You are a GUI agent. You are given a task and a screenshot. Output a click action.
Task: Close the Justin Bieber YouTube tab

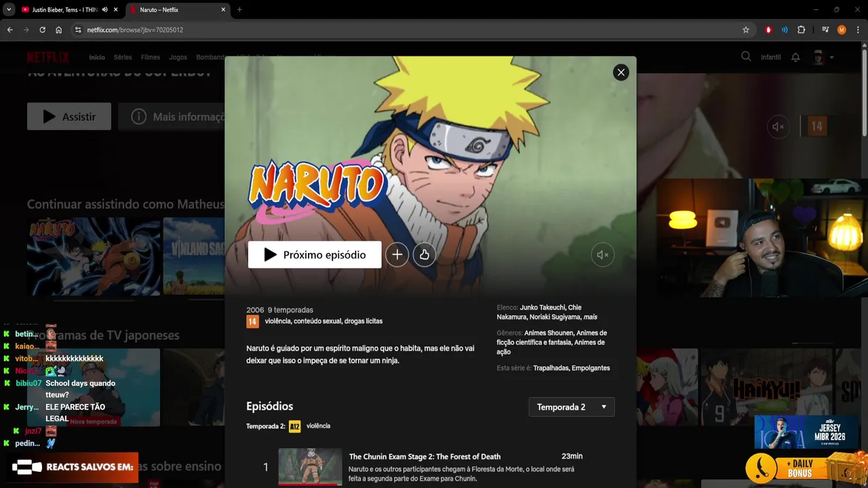click(115, 9)
